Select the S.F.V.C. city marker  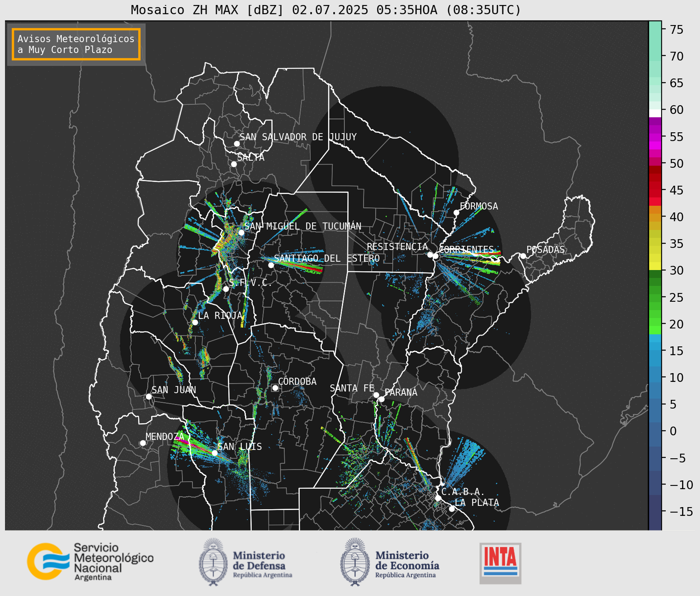tap(226, 289)
